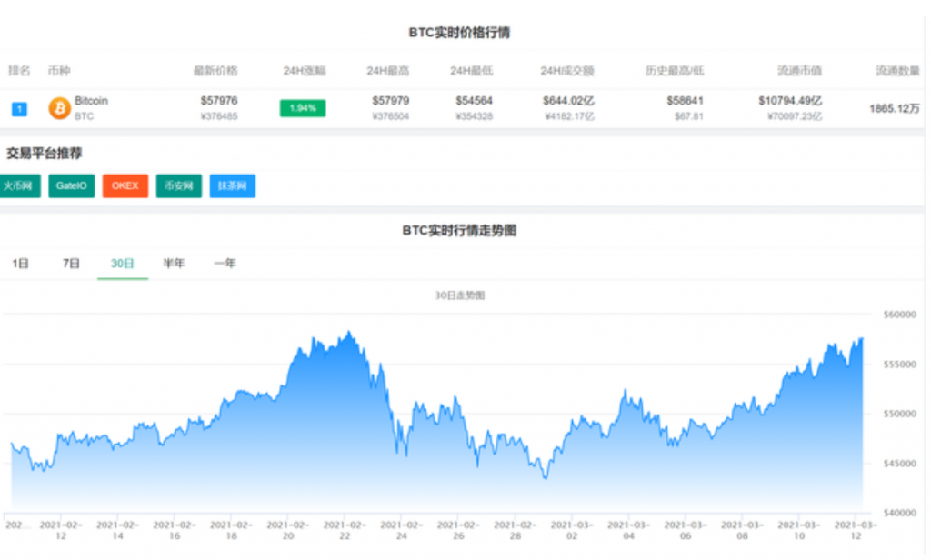The height and width of the screenshot is (560, 931).
Task: Click the 24H涨幅 column header
Action: pyautogui.click(x=304, y=71)
